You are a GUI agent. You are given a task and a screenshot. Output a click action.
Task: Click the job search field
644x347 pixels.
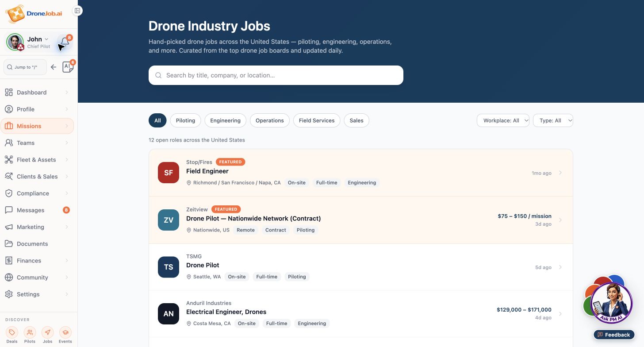tap(276, 75)
